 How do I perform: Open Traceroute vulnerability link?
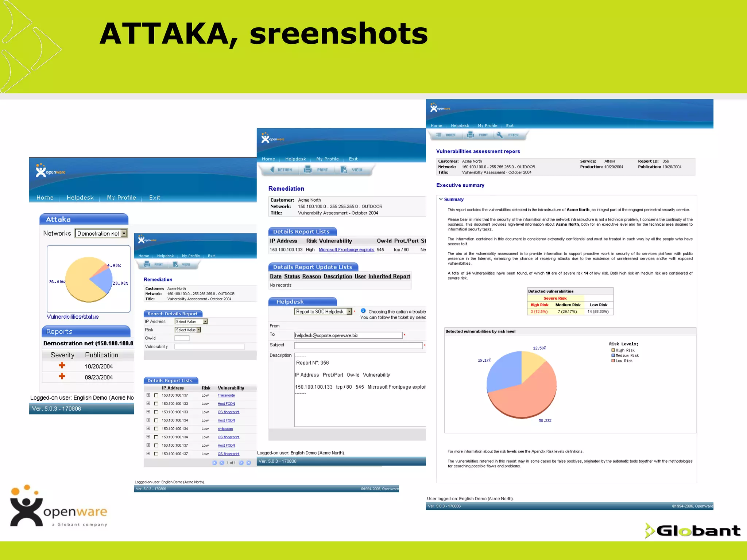(226, 395)
